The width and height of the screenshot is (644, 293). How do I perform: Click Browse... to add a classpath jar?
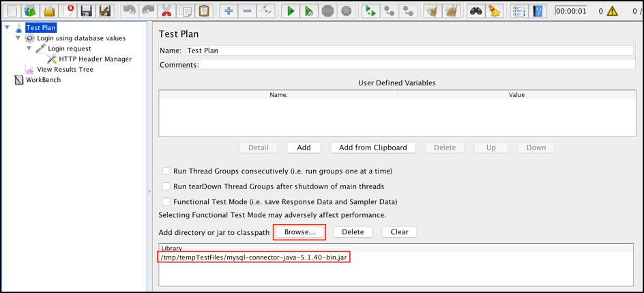299,232
